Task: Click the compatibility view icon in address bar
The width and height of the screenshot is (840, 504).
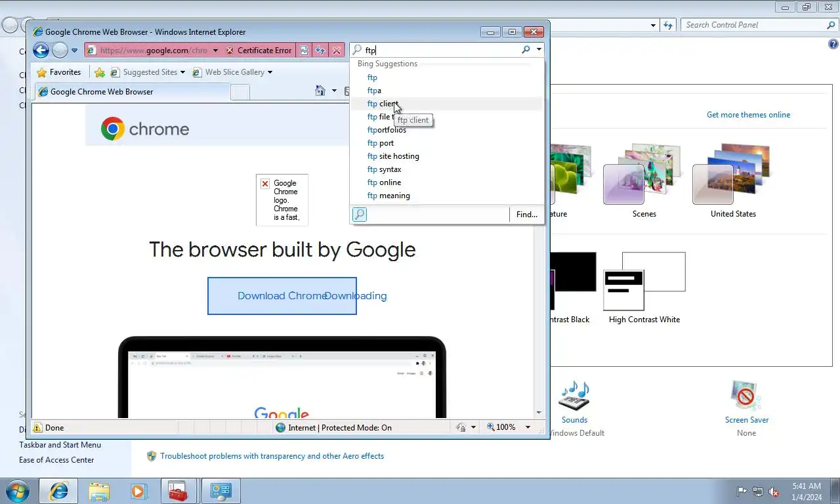Action: click(304, 51)
